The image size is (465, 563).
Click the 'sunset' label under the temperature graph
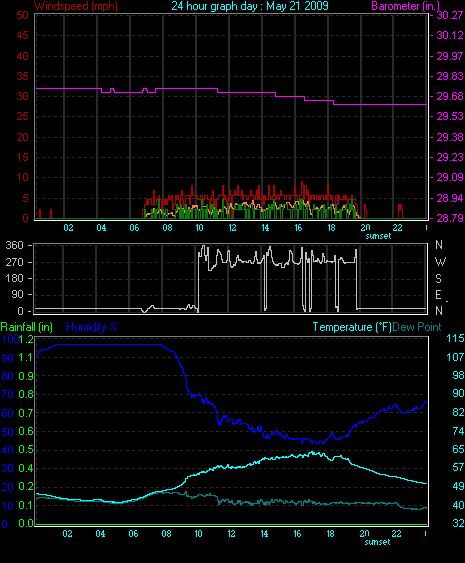(377, 542)
